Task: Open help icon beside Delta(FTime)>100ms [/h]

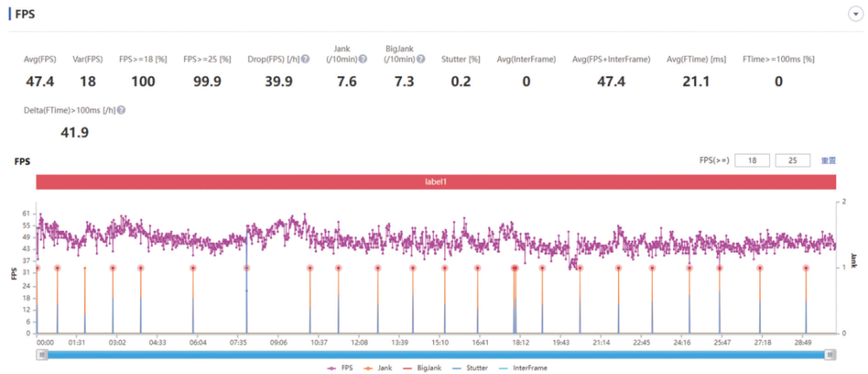Action: click(122, 111)
